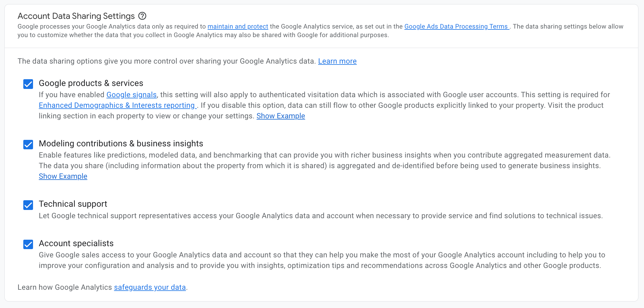Open the "safeguards your data" link
This screenshot has width=644, height=308.
click(150, 287)
